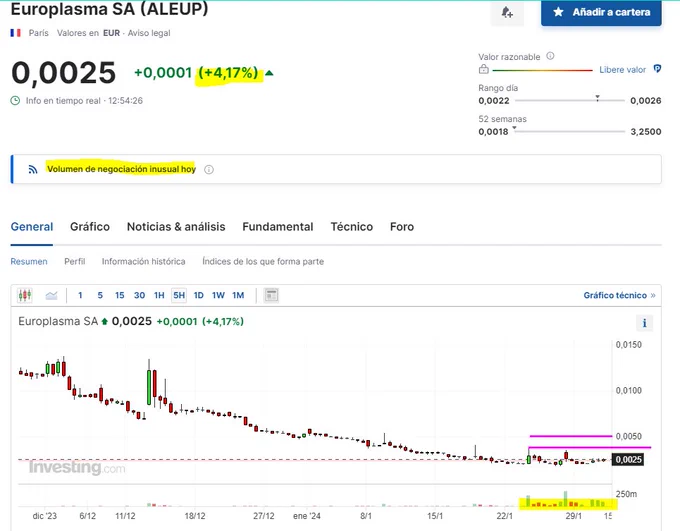
Task: Open the Gráfico técnico link
Action: [619, 295]
